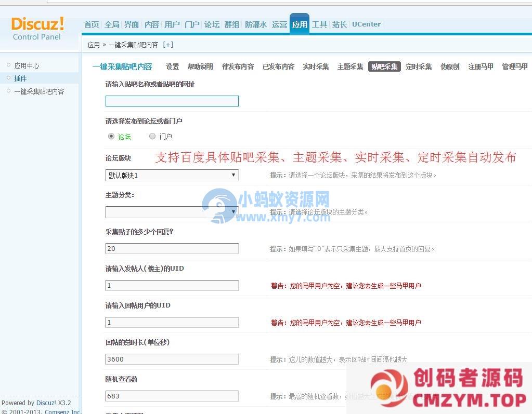532x414 pixels.
Task: Open the 定时采集 tab
Action: (x=419, y=66)
